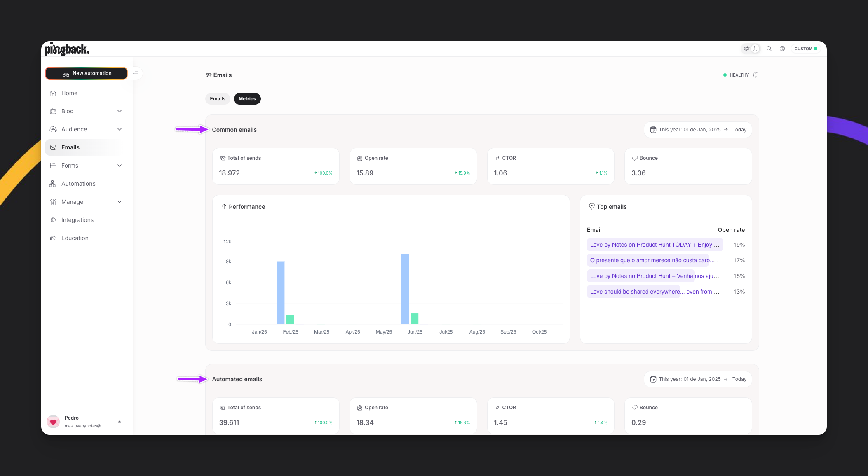The width and height of the screenshot is (868, 476).
Task: Click the Integrations puzzle-piece icon
Action: [x=53, y=220]
